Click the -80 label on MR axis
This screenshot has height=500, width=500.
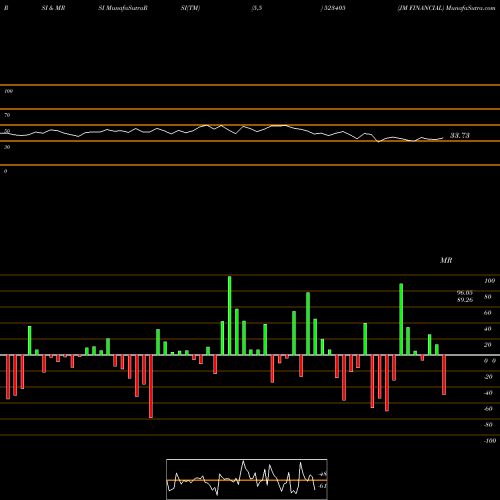[x=488, y=425]
